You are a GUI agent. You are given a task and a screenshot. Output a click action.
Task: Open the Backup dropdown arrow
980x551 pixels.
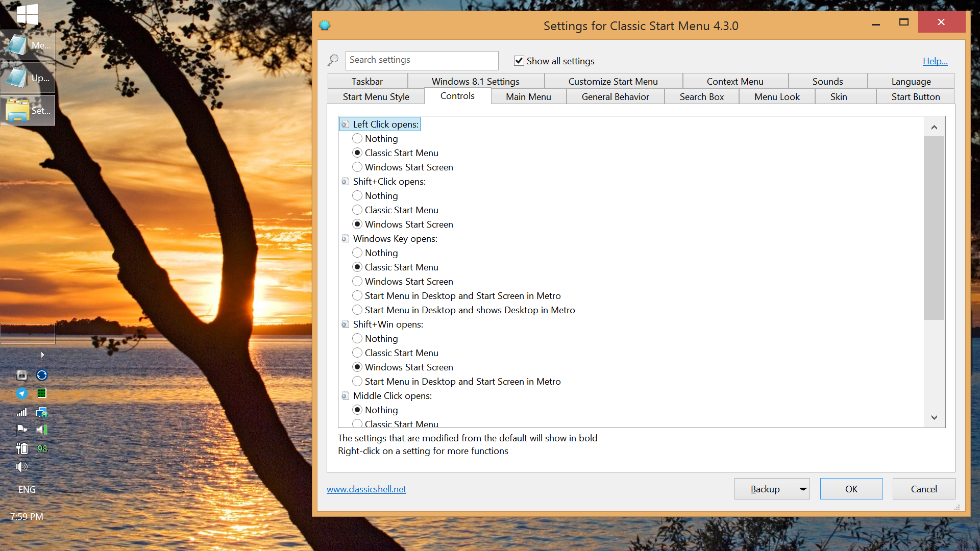802,489
